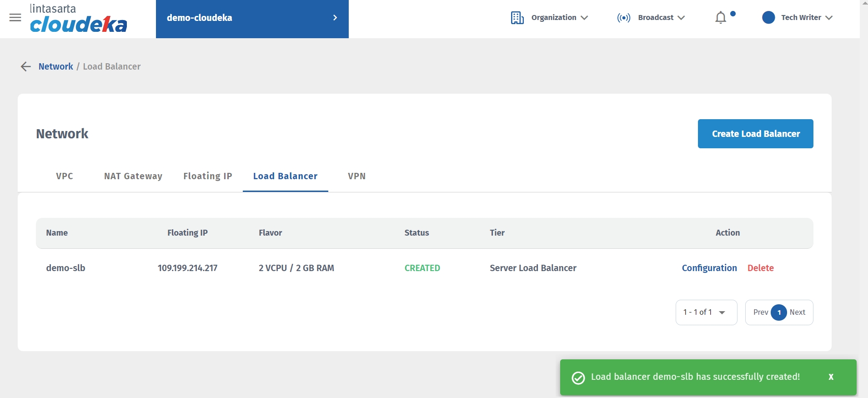868x398 pixels.
Task: Click the Create Load Balancer button
Action: pyautogui.click(x=755, y=134)
